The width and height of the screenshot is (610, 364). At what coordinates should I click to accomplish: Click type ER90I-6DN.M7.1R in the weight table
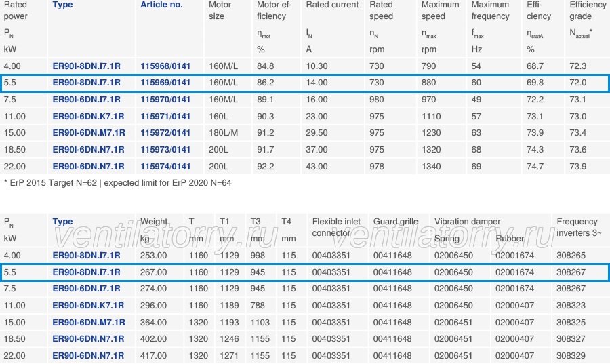click(x=89, y=323)
